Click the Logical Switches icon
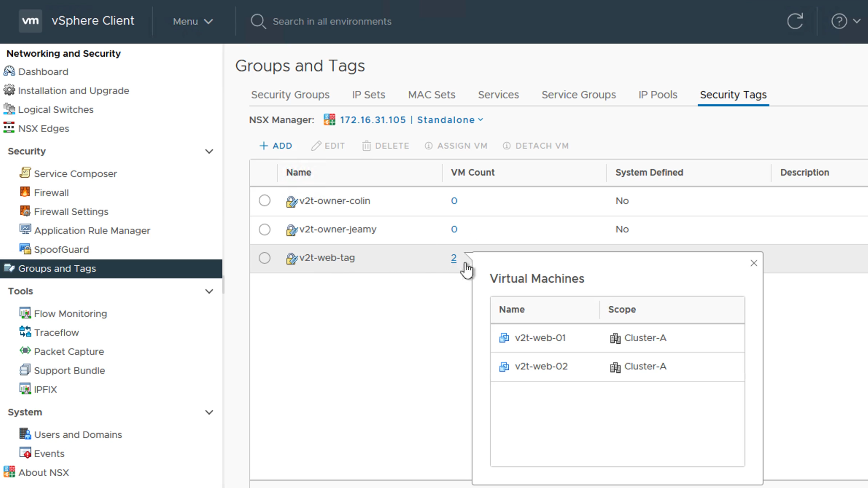This screenshot has width=868, height=488. pyautogui.click(x=9, y=109)
